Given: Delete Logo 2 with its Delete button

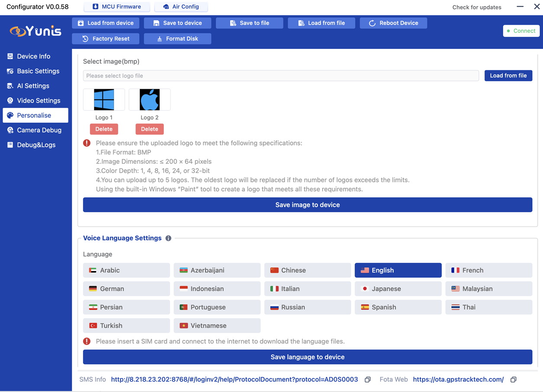Looking at the screenshot, I should coord(149,129).
